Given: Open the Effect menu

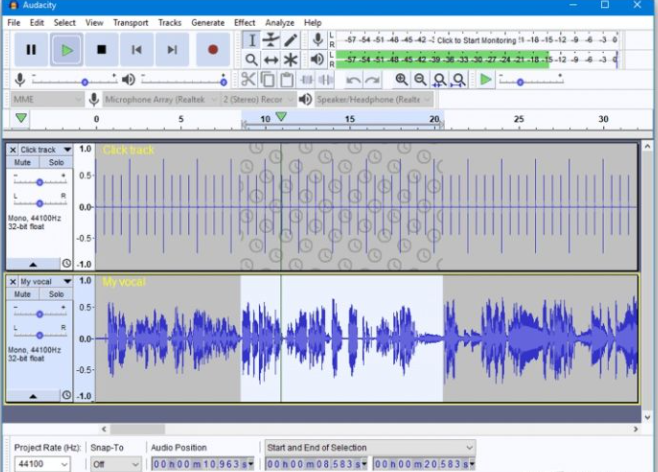Looking at the screenshot, I should point(245,23).
